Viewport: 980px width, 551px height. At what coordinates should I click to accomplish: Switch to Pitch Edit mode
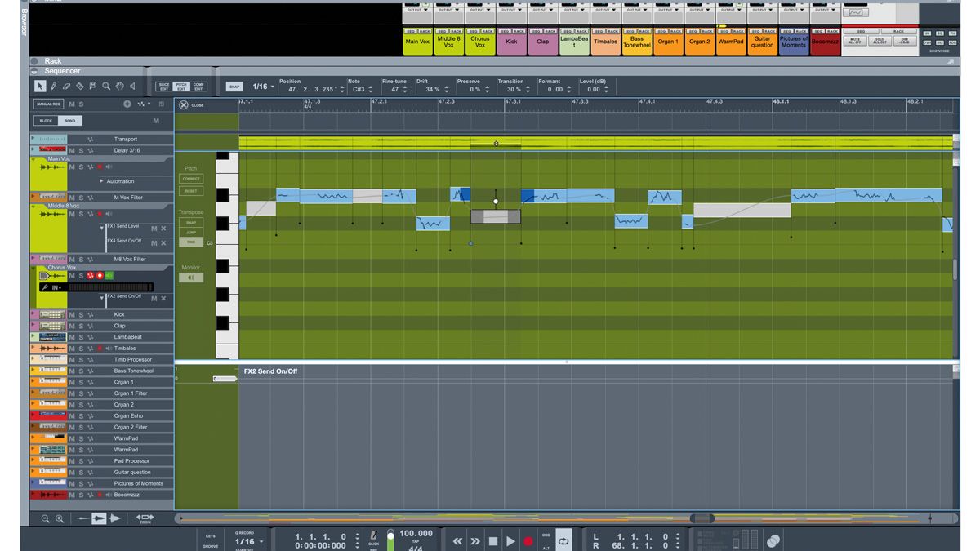(x=182, y=86)
